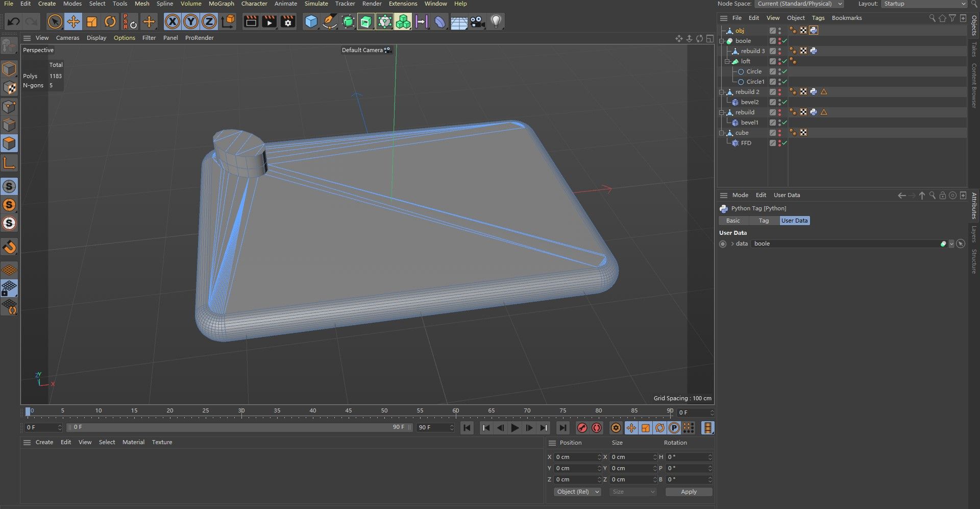980x509 pixels.
Task: Open the MoGraph menu
Action: 221,4
